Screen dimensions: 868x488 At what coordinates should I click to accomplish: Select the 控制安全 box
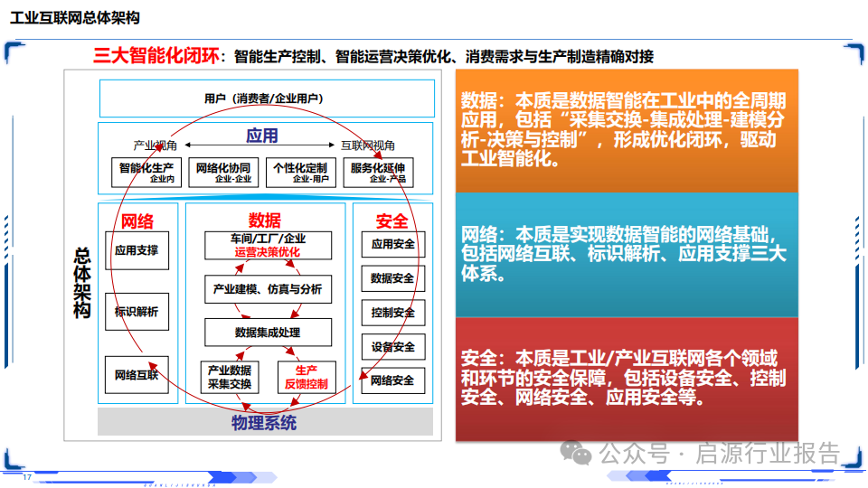(393, 313)
